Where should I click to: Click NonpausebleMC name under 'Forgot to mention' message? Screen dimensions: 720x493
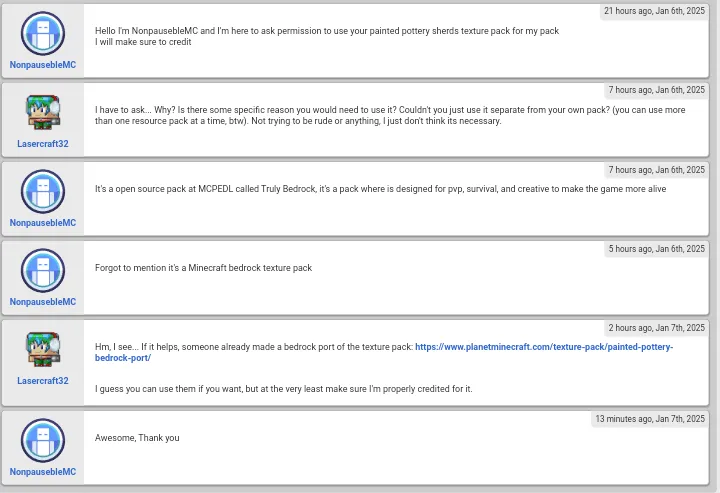43,302
